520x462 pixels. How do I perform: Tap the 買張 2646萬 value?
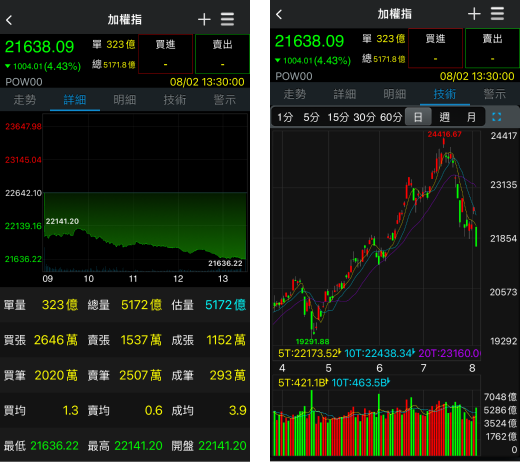56,340
